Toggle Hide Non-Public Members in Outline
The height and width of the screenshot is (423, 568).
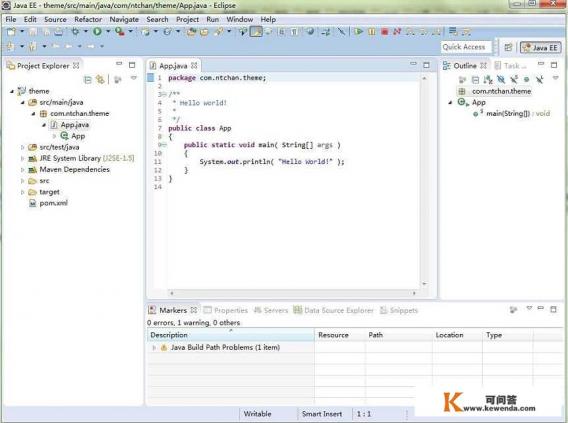[x=526, y=80]
